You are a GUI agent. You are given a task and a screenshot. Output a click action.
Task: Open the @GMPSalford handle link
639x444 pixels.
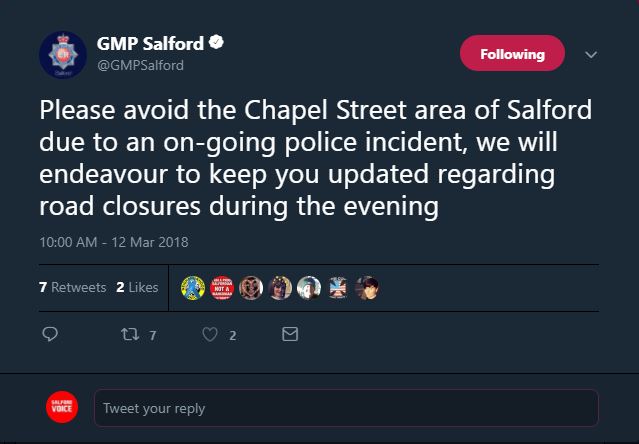tap(140, 66)
